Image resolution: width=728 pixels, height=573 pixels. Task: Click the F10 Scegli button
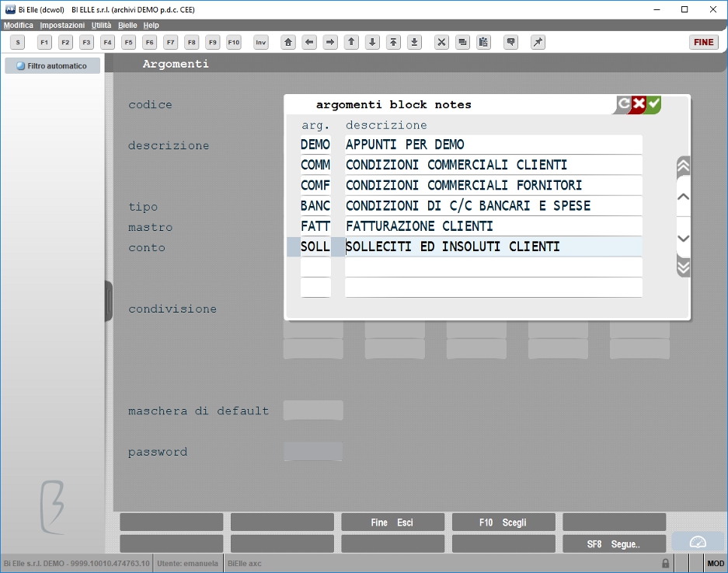pyautogui.click(x=503, y=522)
